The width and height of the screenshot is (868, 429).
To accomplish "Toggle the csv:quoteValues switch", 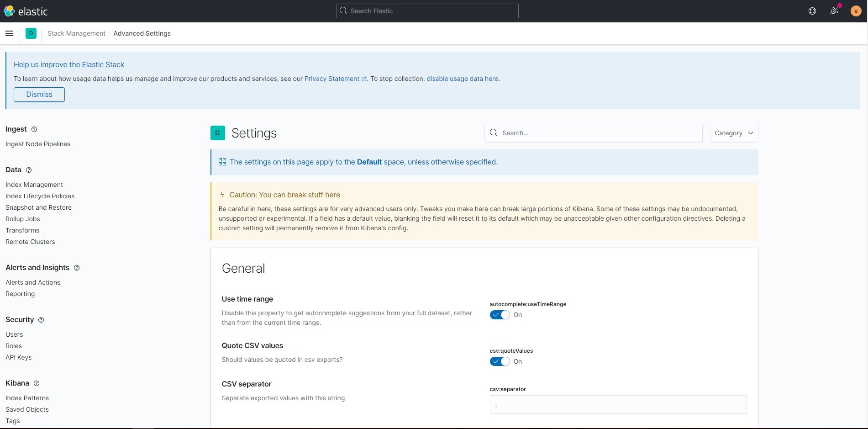I will click(500, 361).
